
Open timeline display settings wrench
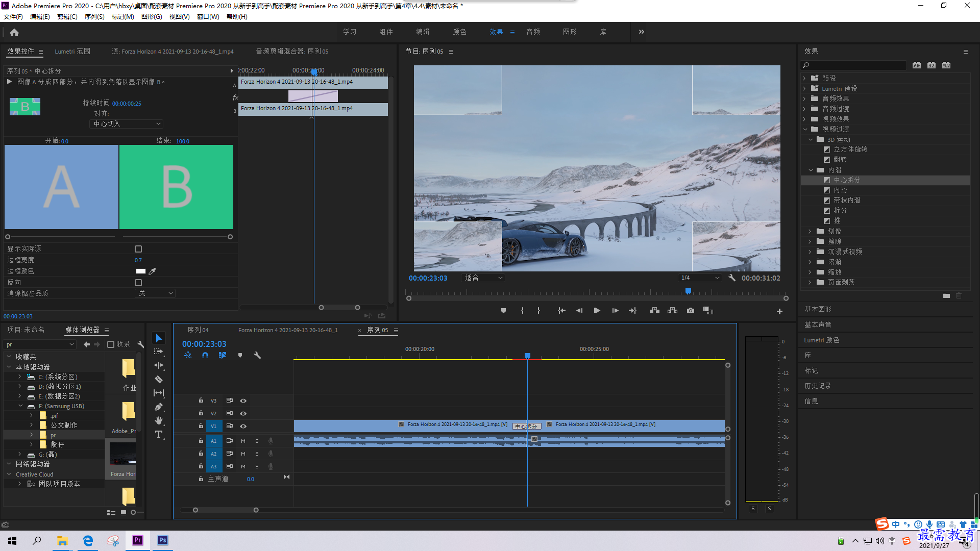(257, 355)
